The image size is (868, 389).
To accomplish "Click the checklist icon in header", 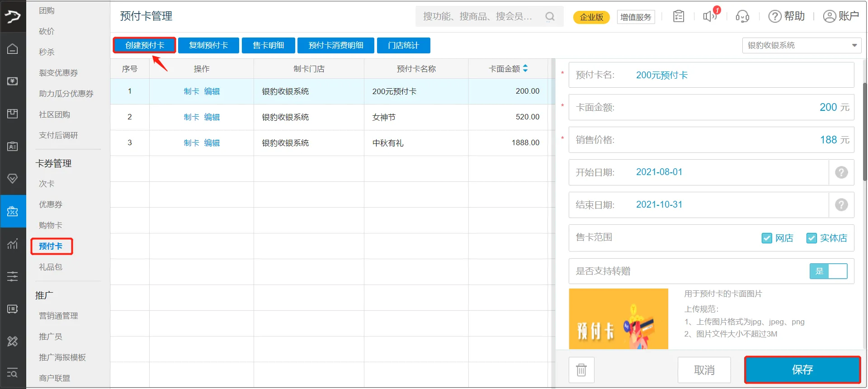I will tap(679, 16).
